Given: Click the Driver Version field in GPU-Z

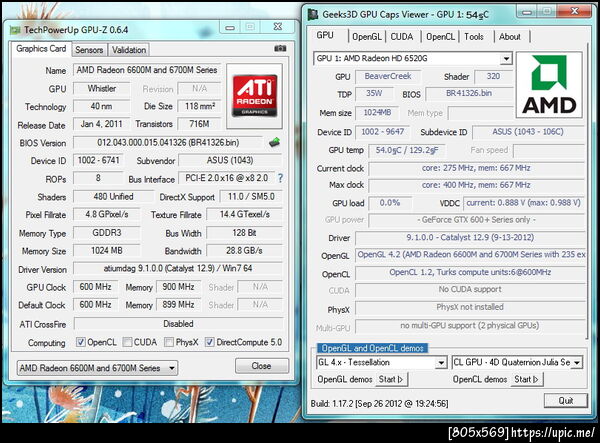Looking at the screenshot, I should pyautogui.click(x=178, y=269).
